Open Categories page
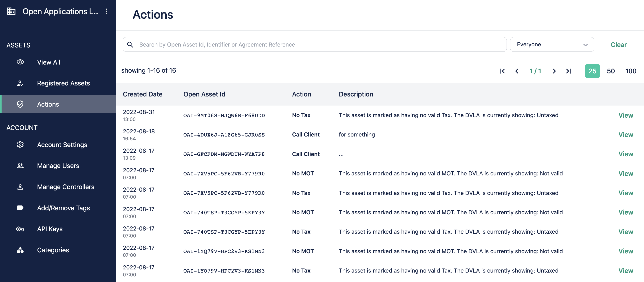The height and width of the screenshot is (282, 644). point(58,250)
